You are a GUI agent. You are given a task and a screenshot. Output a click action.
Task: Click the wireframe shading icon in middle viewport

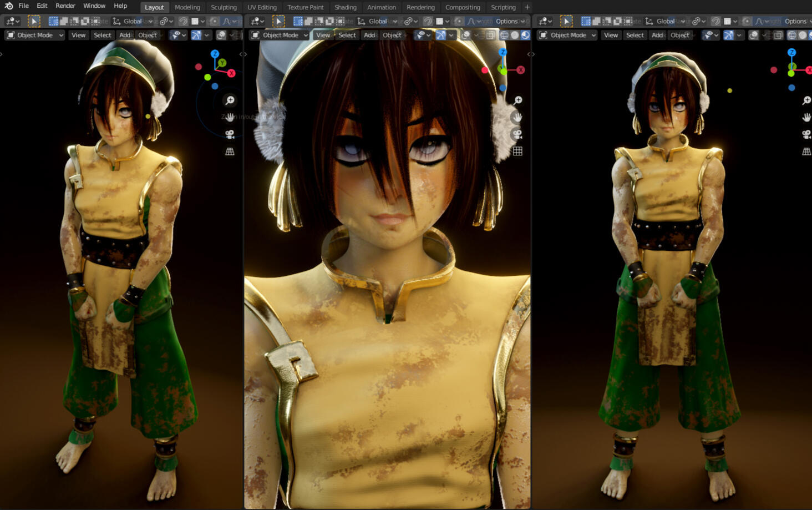pyautogui.click(x=504, y=35)
